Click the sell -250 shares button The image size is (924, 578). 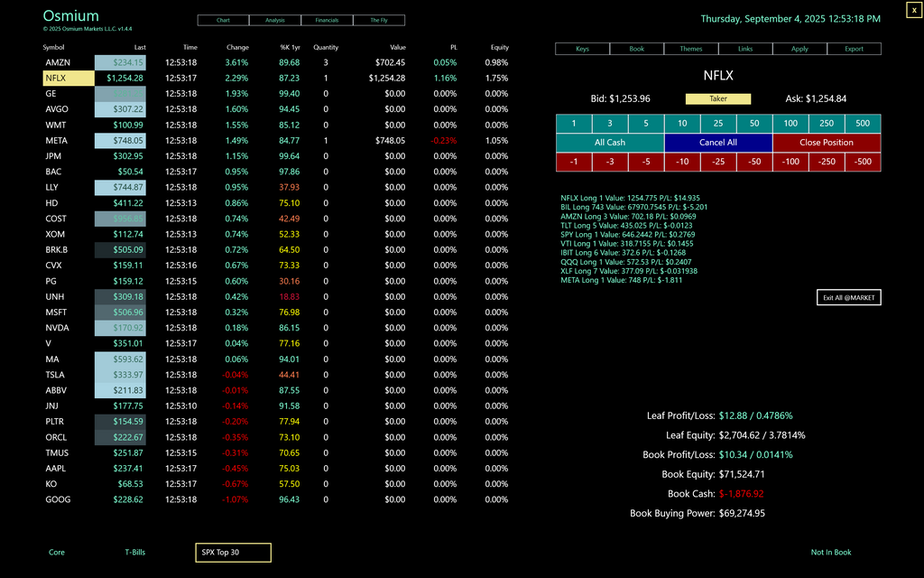tap(827, 162)
